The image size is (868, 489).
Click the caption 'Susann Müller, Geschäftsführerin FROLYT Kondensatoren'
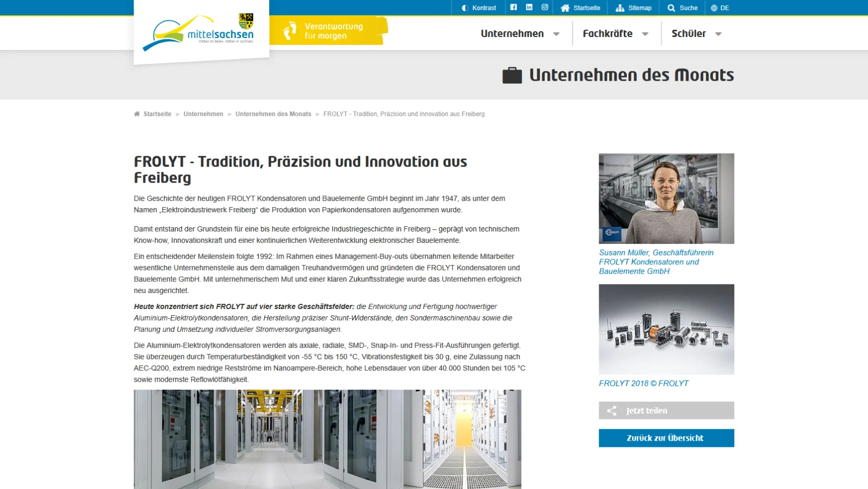click(656, 262)
